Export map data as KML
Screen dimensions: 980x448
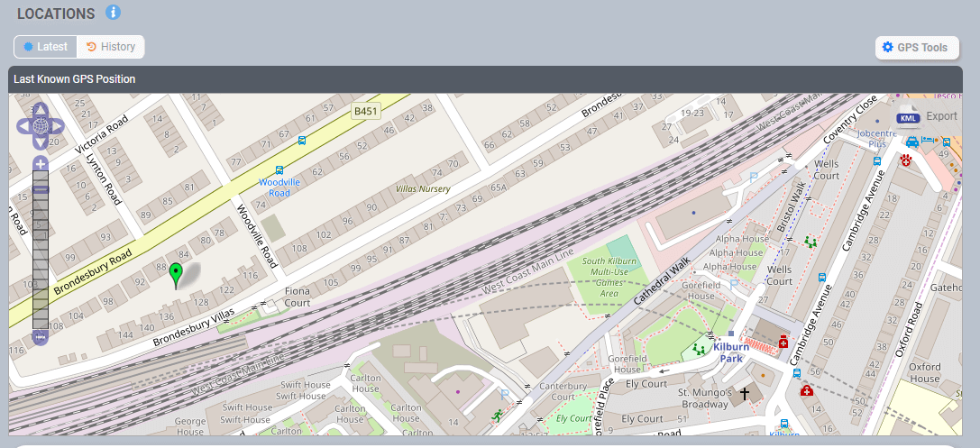point(927,116)
